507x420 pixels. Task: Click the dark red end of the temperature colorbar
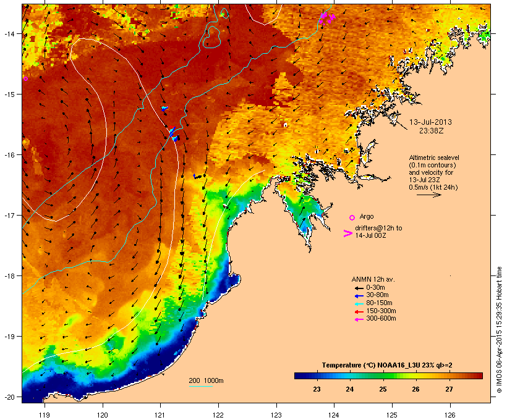click(x=479, y=376)
